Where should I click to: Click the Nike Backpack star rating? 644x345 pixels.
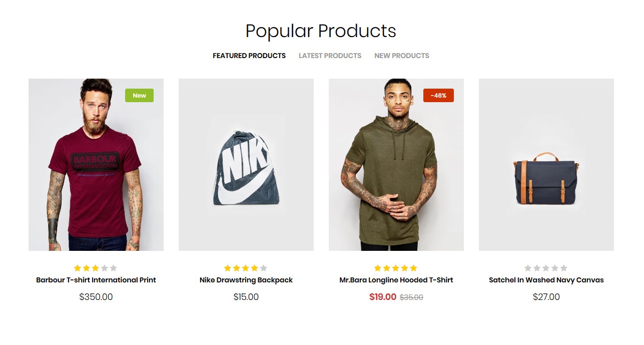tap(246, 268)
